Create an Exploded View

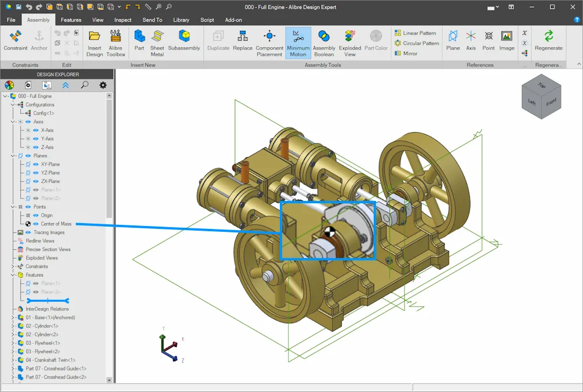coord(350,43)
